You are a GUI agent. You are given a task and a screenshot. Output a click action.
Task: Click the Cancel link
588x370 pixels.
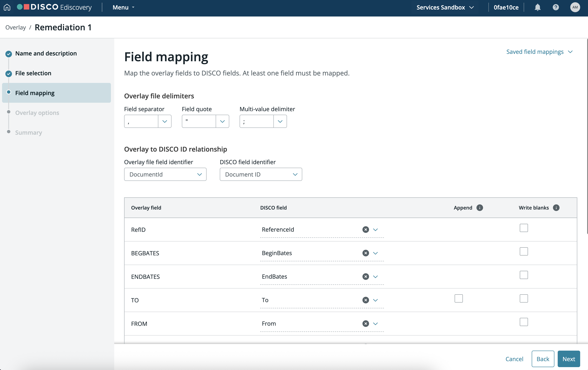tap(514, 359)
